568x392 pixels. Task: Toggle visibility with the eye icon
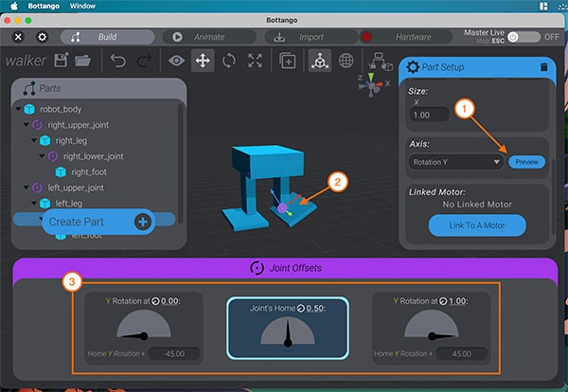coord(176,61)
